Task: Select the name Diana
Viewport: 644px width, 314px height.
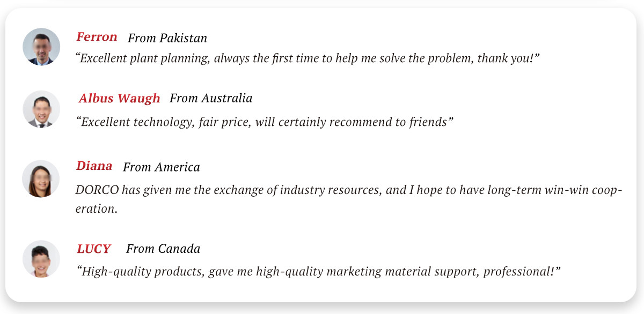Action: point(94,166)
